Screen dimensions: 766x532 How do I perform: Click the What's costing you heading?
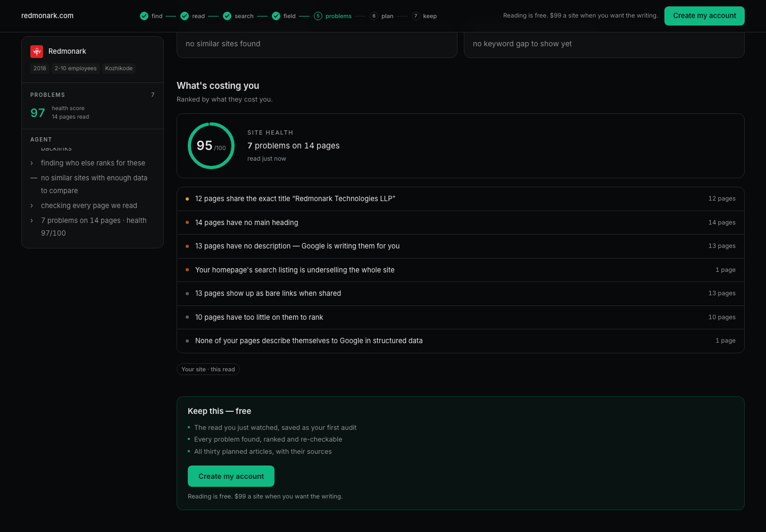218,86
